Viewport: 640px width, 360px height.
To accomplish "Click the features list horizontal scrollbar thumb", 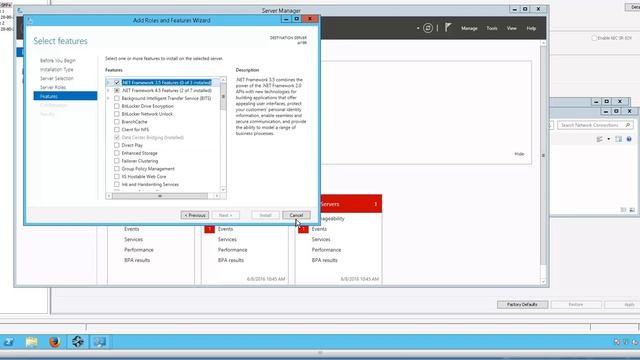I will [160, 196].
